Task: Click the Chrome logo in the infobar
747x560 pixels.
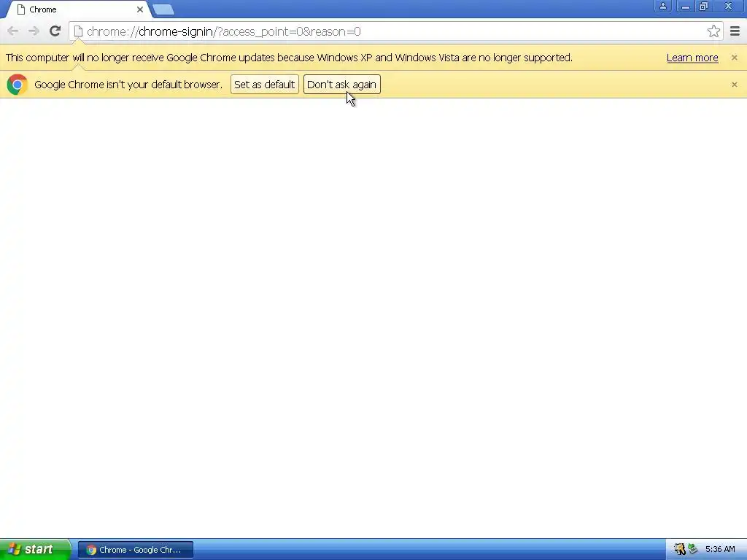Action: point(18,85)
